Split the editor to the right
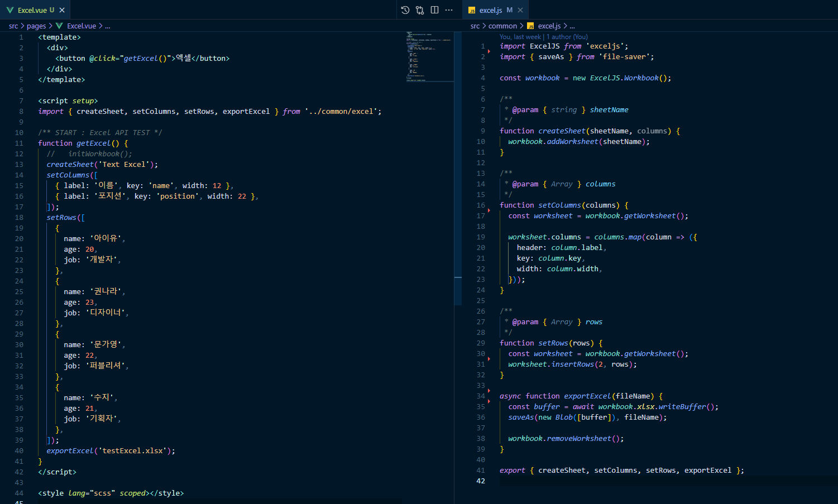The height and width of the screenshot is (504, 838). coord(434,10)
